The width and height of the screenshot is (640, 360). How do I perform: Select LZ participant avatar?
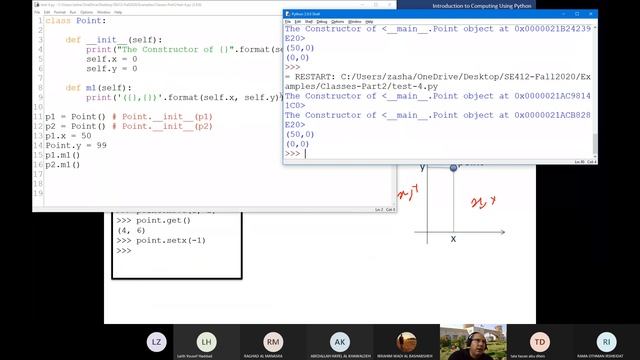156,342
